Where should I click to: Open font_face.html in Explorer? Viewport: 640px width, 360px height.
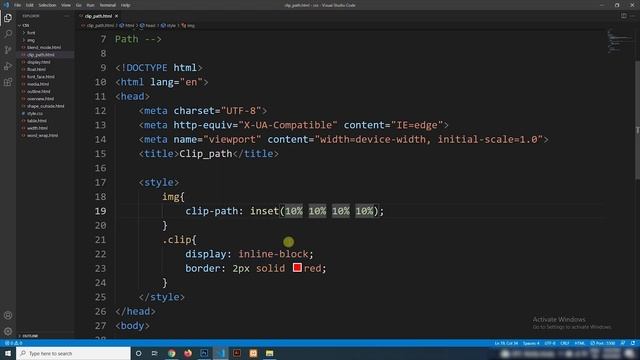[x=40, y=77]
